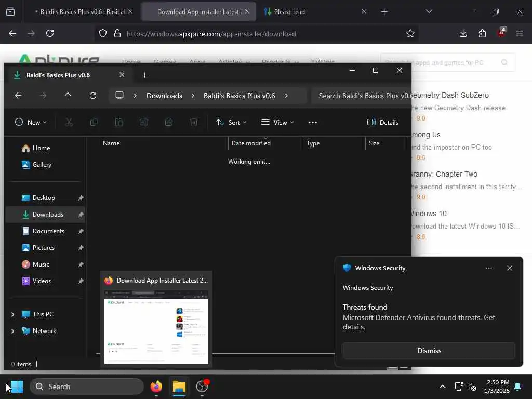Image resolution: width=532 pixels, height=399 pixels.
Task: Close the Windows Security toast
Action: pos(509,268)
